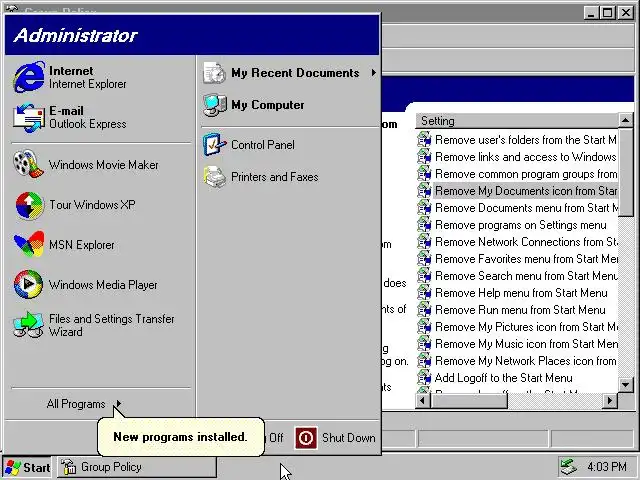The height and width of the screenshot is (480, 640).
Task: Click policy icon beside Remove user's folders
Action: coord(424,140)
